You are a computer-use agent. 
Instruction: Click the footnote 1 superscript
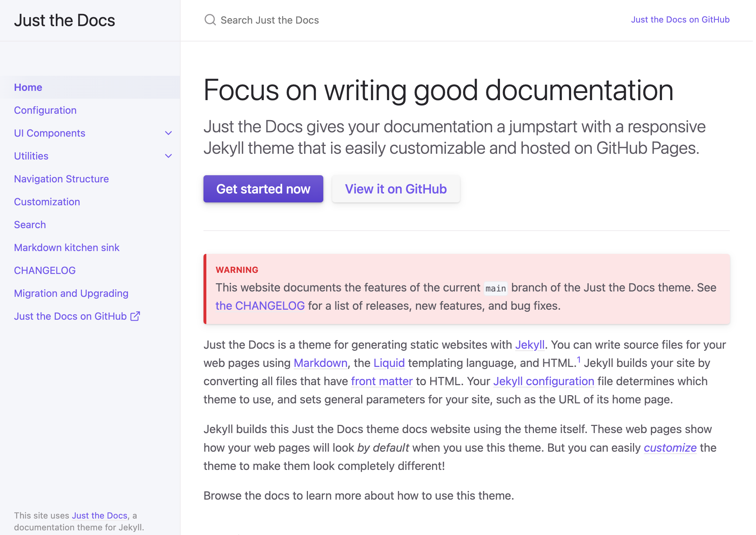[579, 360]
